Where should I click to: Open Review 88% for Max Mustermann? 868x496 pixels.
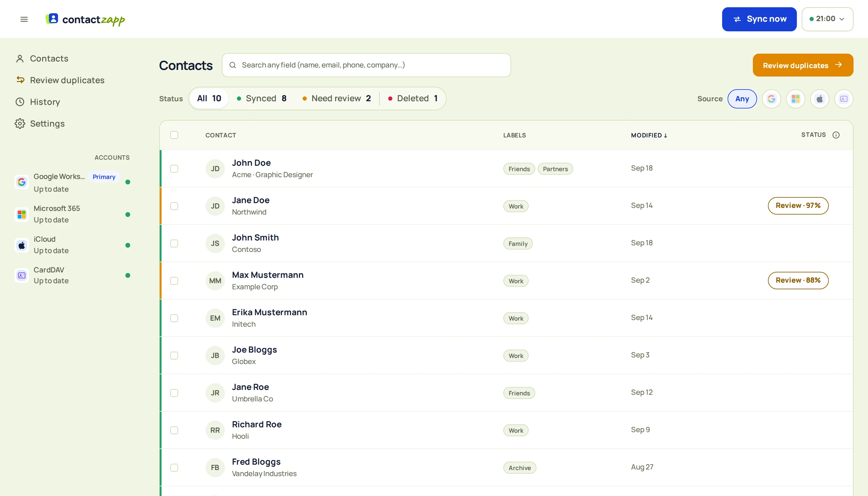[798, 280]
